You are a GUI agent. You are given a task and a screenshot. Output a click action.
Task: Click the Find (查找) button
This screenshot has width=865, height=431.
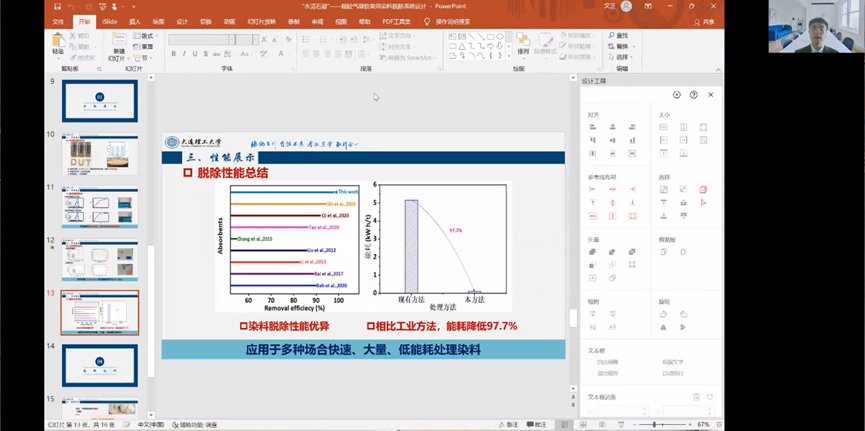(x=619, y=36)
